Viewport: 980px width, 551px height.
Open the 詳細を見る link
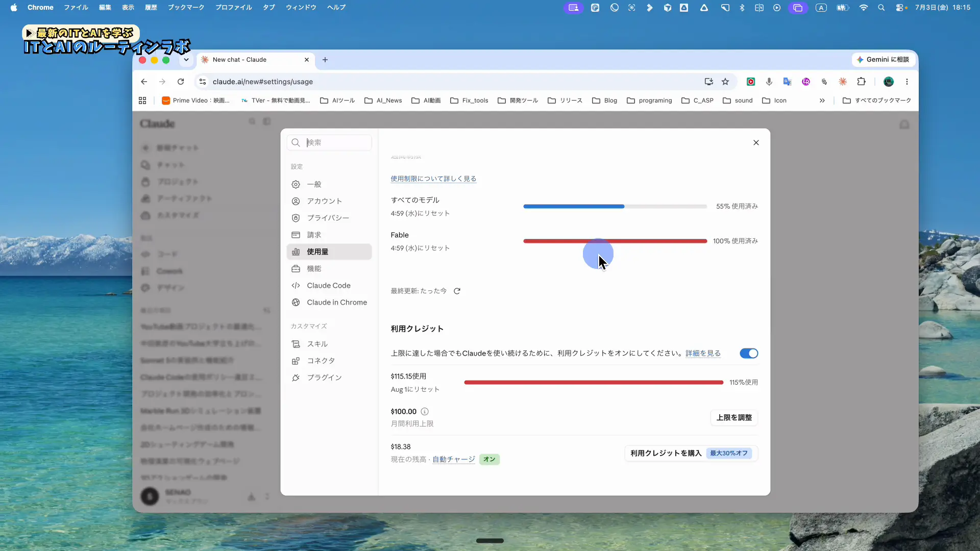pyautogui.click(x=703, y=353)
